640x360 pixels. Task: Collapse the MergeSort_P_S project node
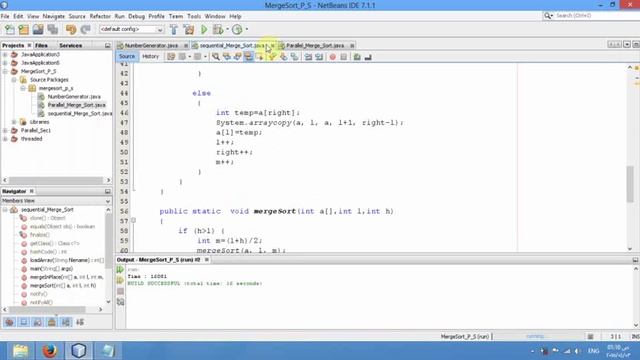pyautogui.click(x=5, y=71)
